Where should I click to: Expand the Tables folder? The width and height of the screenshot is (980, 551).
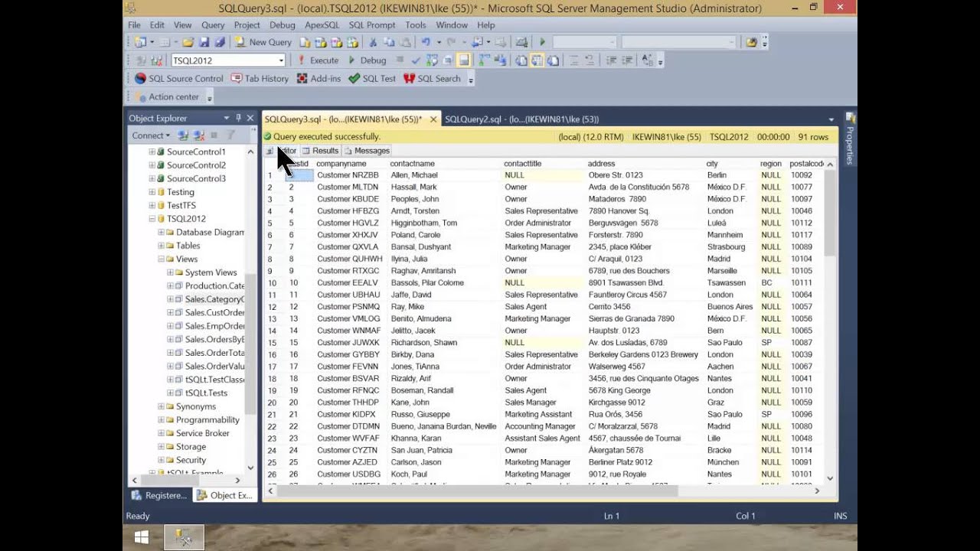(161, 246)
